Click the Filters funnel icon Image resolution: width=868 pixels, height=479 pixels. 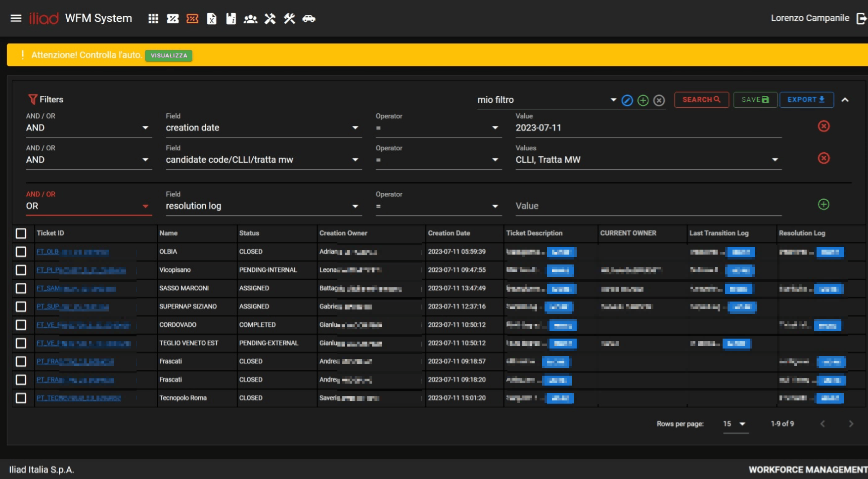pyautogui.click(x=33, y=99)
